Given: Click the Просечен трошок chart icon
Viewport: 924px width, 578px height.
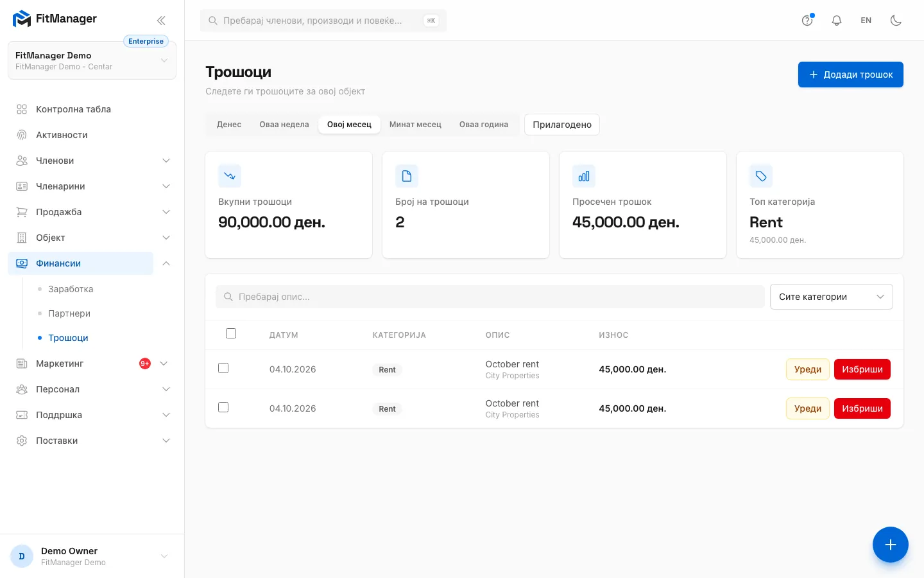Looking at the screenshot, I should [x=584, y=176].
